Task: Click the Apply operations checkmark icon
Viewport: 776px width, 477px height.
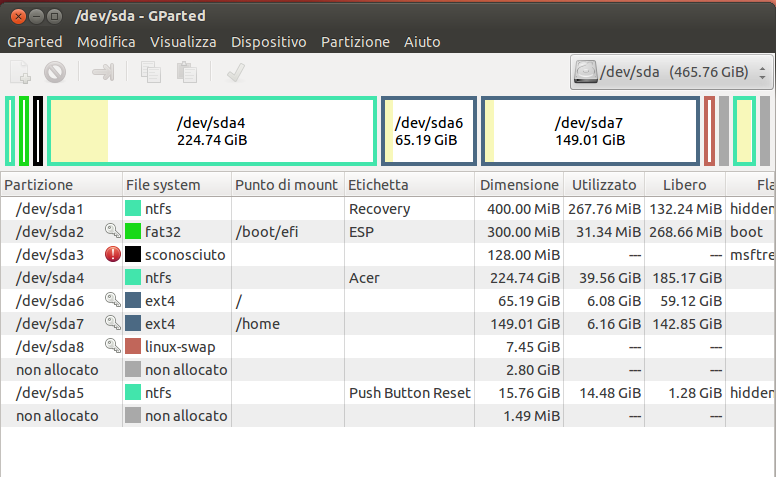Action: [236, 72]
